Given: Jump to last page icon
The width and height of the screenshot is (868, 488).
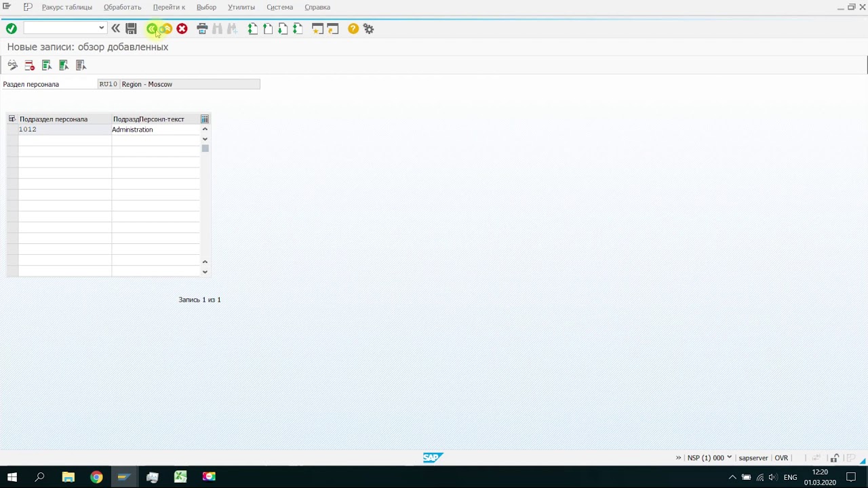Looking at the screenshot, I should click(298, 28).
